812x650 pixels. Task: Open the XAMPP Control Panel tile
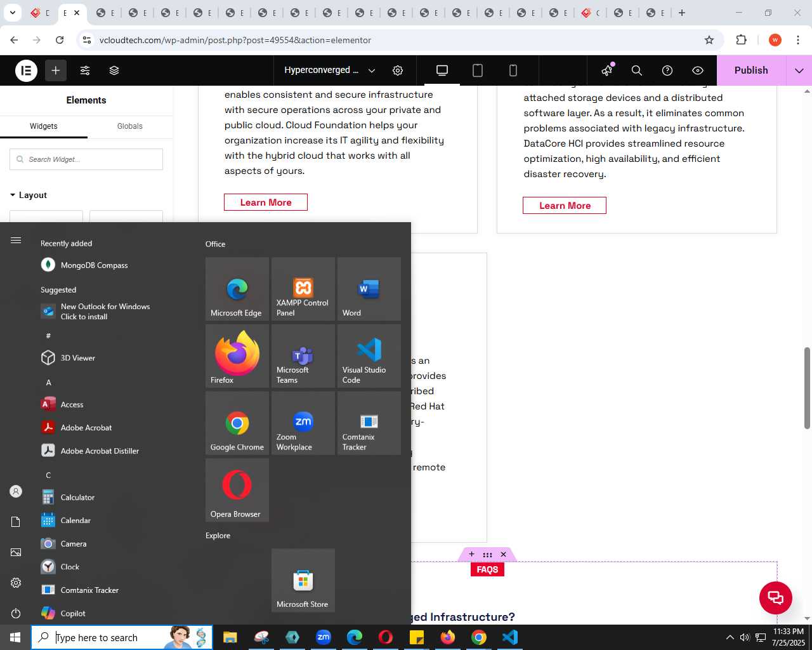(x=303, y=289)
